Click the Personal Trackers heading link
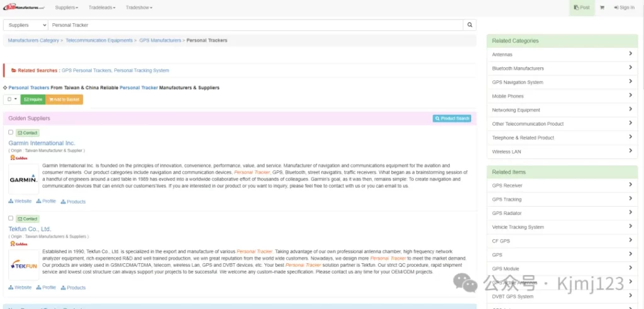The height and width of the screenshot is (309, 644). coord(29,87)
